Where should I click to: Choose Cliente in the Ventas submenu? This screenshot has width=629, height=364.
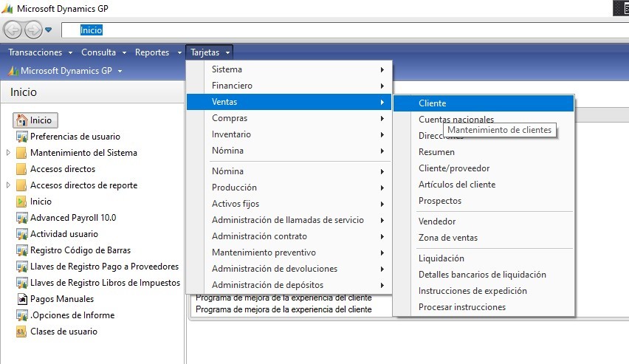[484, 103]
